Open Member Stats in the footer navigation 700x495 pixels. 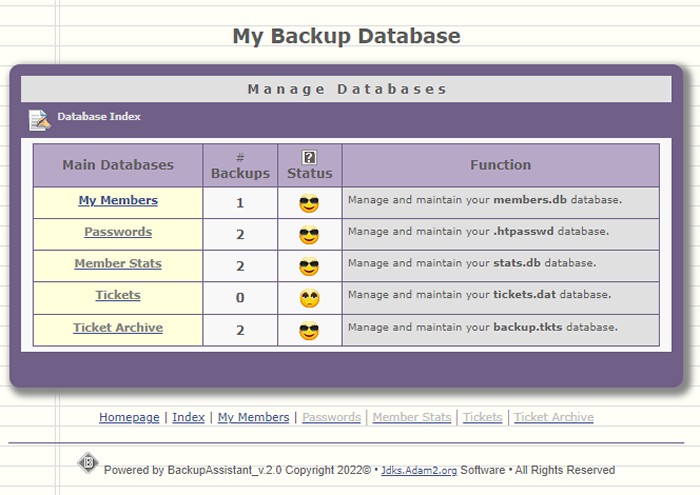point(412,417)
